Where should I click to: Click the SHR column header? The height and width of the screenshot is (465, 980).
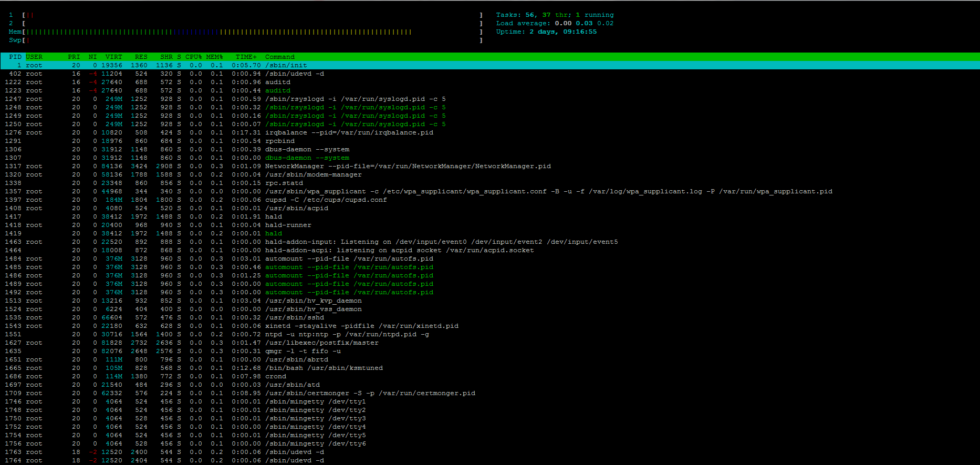coord(166,57)
